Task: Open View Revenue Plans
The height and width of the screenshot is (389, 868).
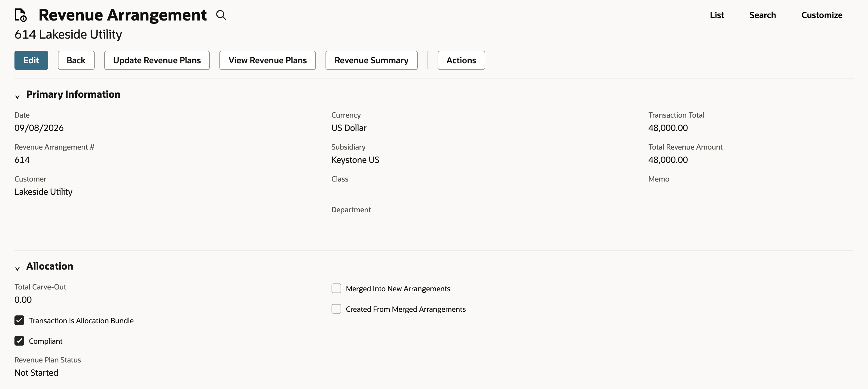Action: pyautogui.click(x=268, y=60)
